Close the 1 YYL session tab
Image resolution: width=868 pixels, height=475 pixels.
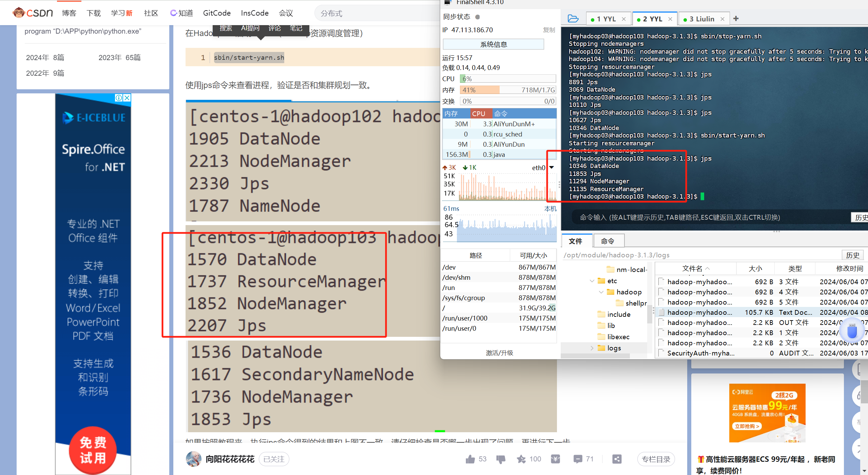click(x=624, y=19)
